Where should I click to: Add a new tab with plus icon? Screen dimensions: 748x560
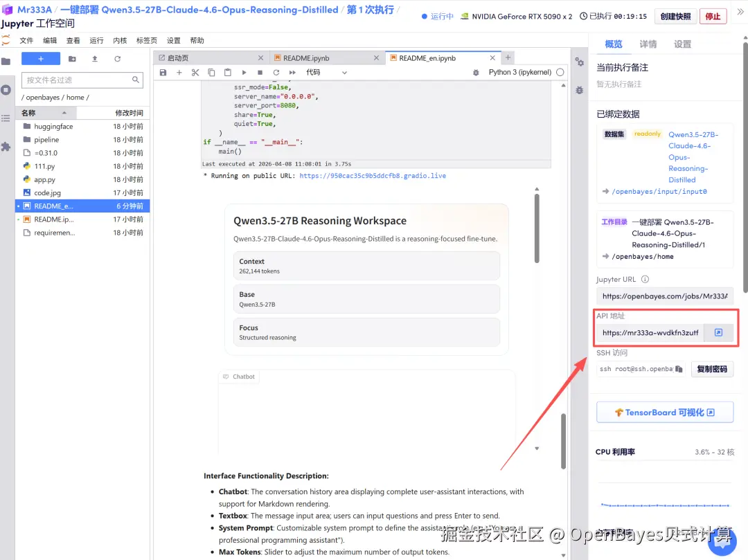pos(508,57)
